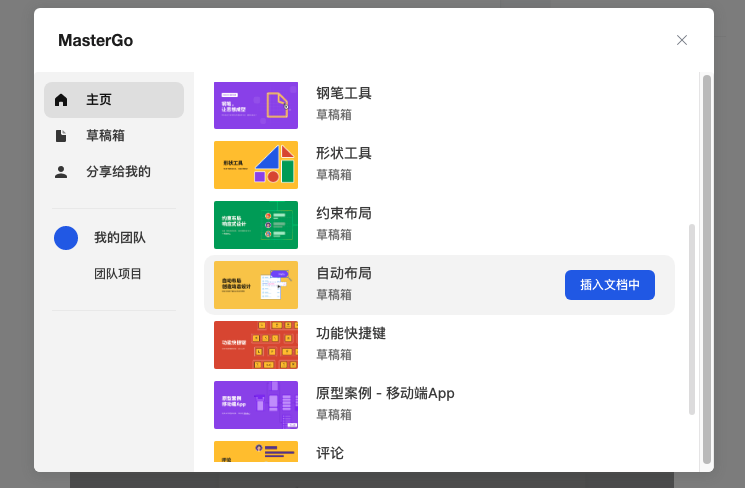Open 团队项目 under my team
This screenshot has width=745, height=488.
point(118,274)
